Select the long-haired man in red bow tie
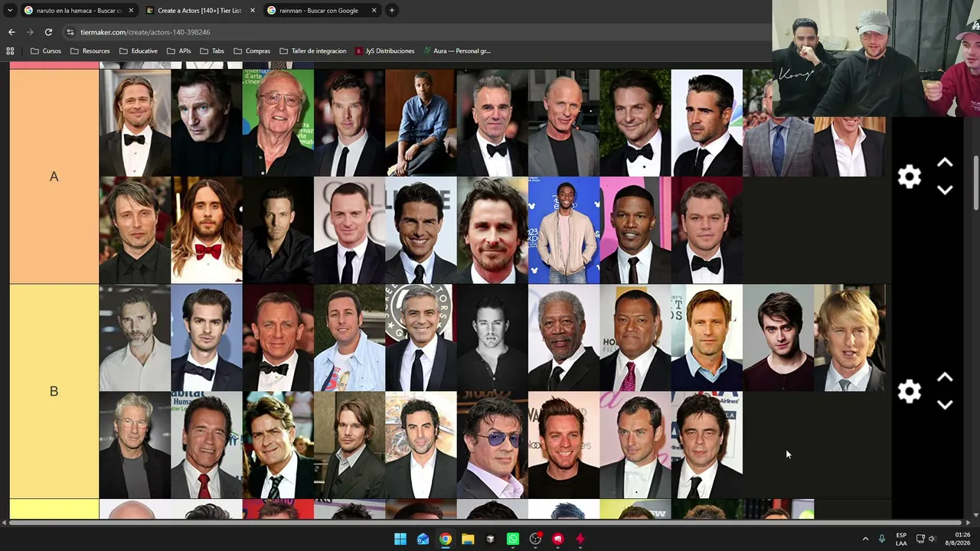This screenshot has width=980, height=551. pyautogui.click(x=207, y=230)
